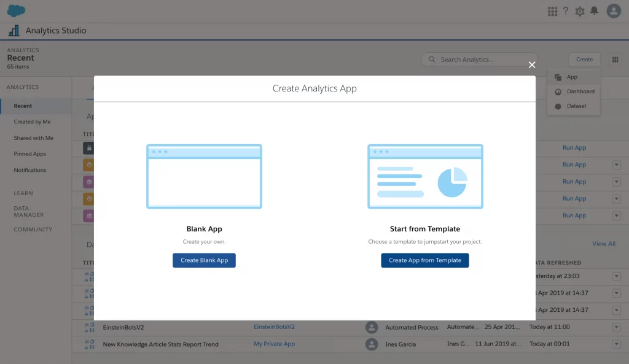Open Notifications in the sidebar
Screen dimensions: 629x364
click(29, 170)
